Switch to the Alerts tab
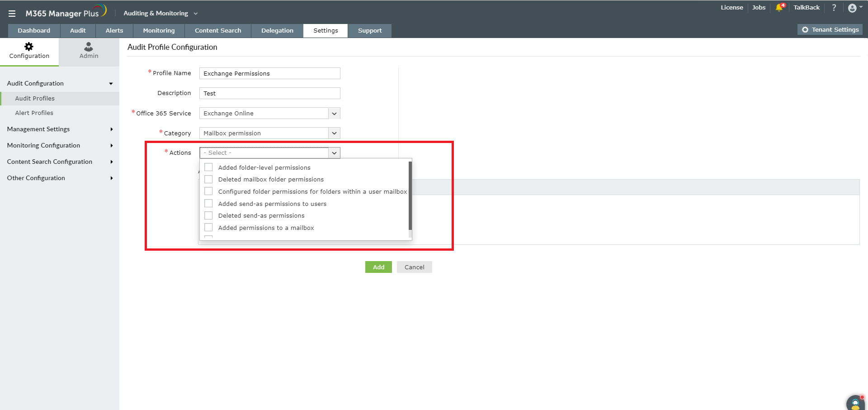 114,30
